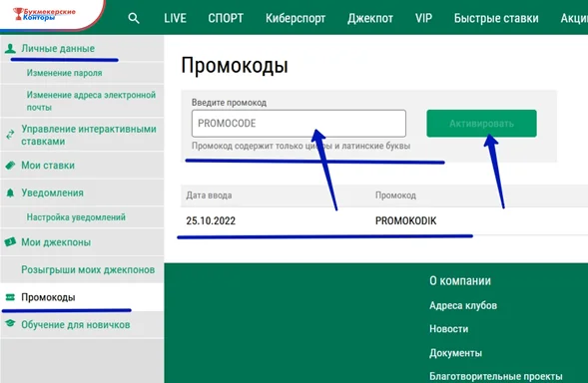588x383 pixels.
Task: Open Быстрые ставки in top menu
Action: pos(496,18)
